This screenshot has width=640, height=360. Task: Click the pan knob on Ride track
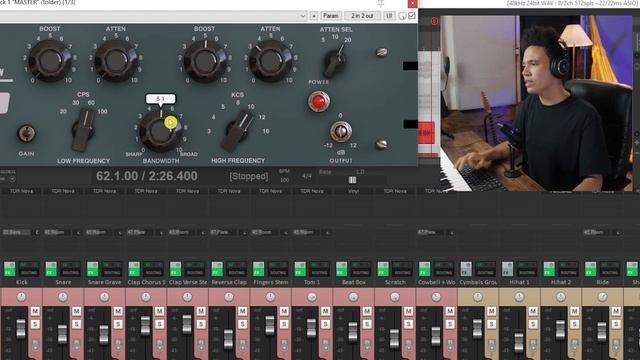[x=602, y=297]
